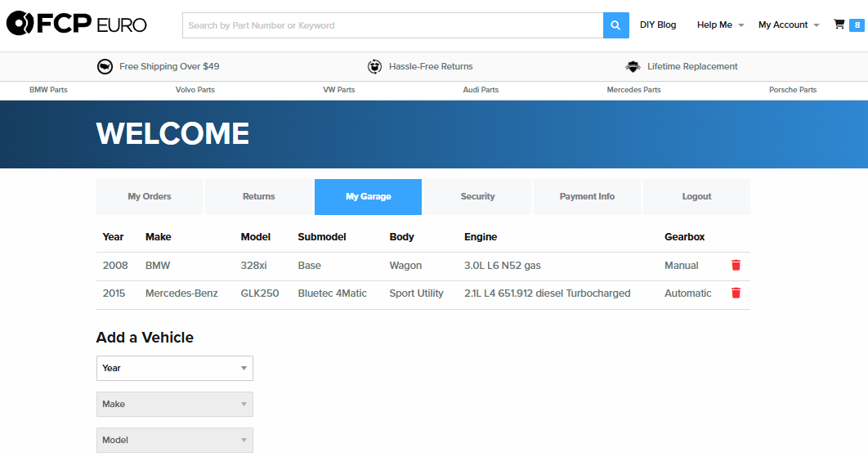Screen dimensions: 868x457
Task: Open the Make dropdown
Action: tap(174, 404)
